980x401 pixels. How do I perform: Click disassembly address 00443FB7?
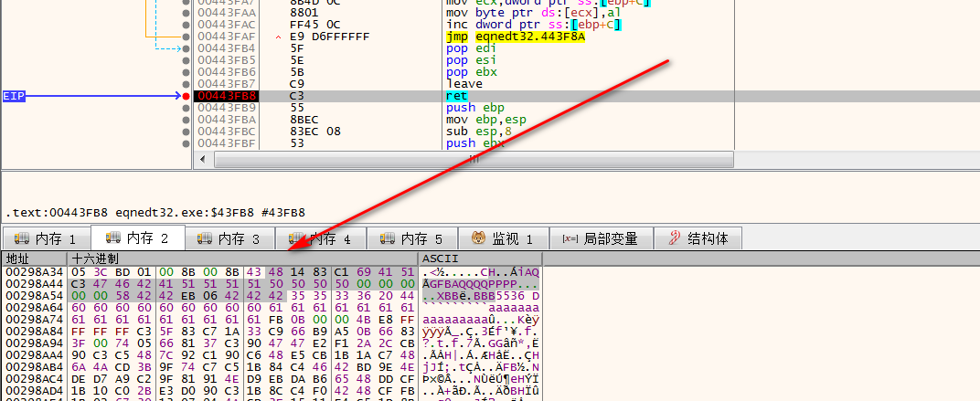[226, 84]
